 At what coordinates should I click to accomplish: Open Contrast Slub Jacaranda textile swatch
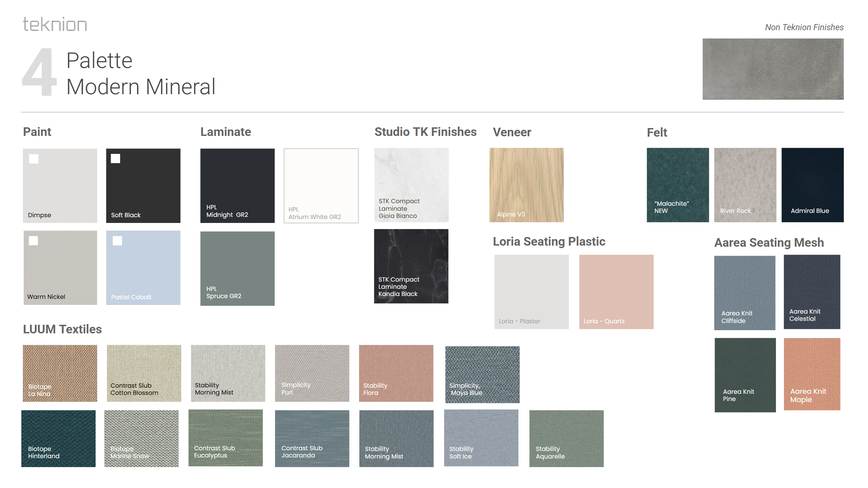[312, 439]
